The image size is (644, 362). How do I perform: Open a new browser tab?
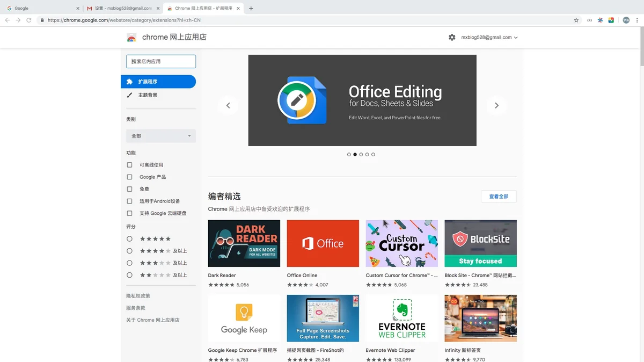tap(251, 9)
